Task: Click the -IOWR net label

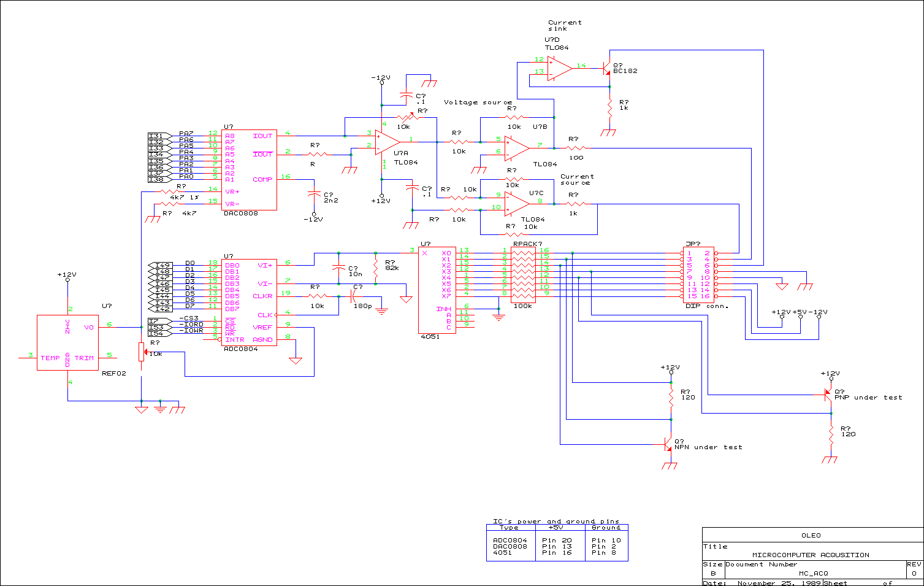Action: click(x=191, y=330)
